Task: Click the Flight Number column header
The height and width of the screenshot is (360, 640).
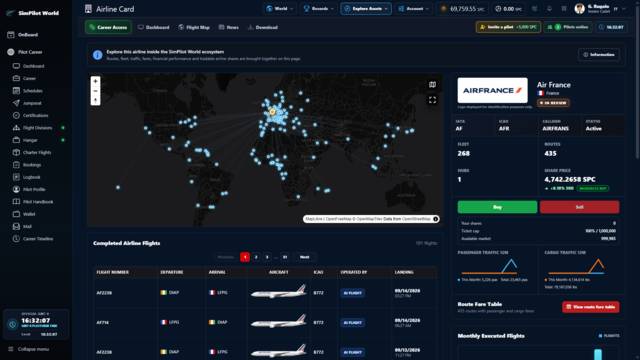Action: click(x=113, y=272)
